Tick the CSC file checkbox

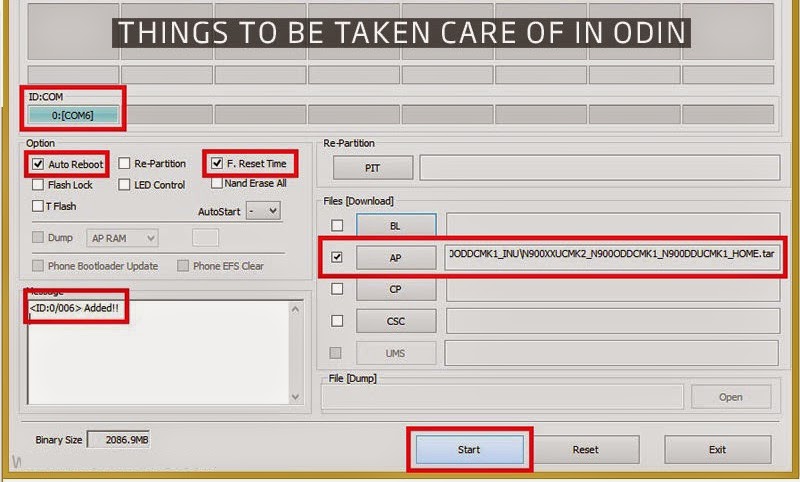coord(337,321)
